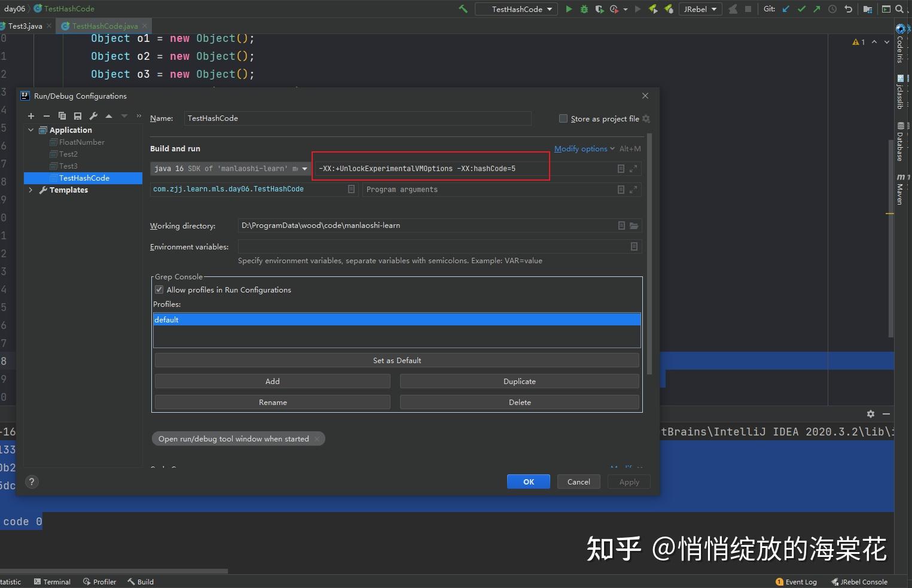Select the default Grep Console profile
912x588 pixels.
[x=397, y=319]
